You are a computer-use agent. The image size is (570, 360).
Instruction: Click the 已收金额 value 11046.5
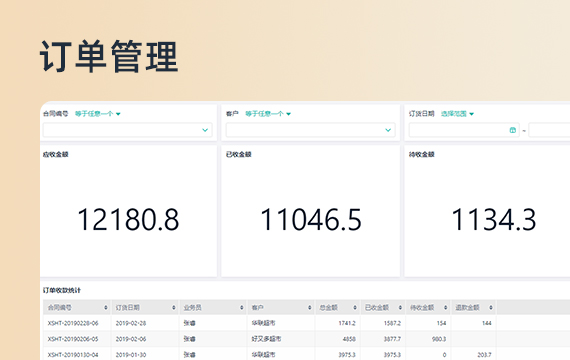click(311, 220)
